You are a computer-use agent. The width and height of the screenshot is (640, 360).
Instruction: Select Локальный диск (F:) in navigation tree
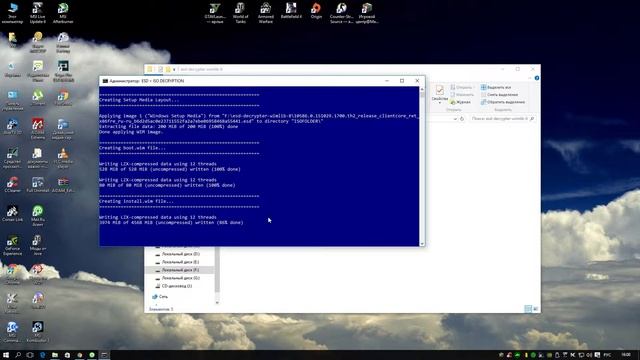pyautogui.click(x=179, y=270)
